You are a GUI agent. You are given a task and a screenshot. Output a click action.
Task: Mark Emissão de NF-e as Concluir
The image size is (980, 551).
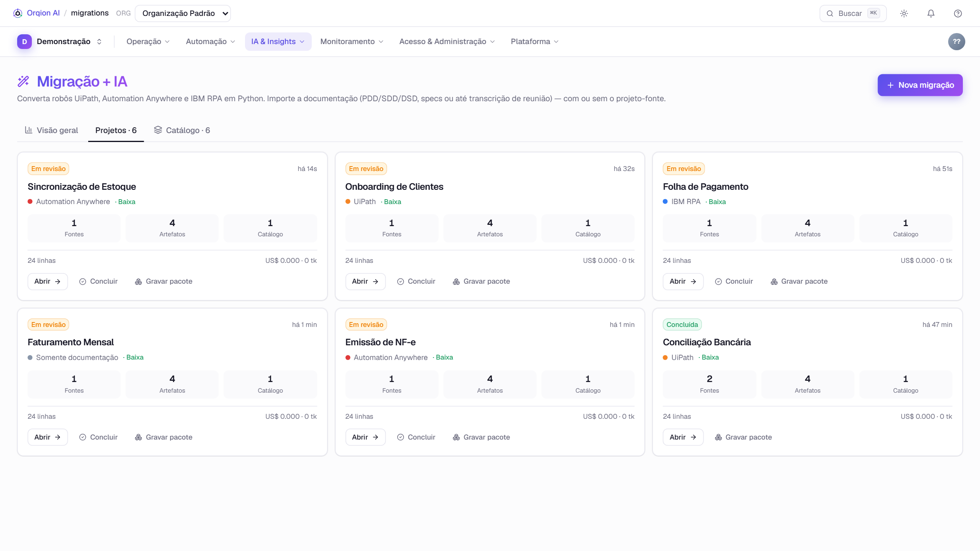pos(416,437)
